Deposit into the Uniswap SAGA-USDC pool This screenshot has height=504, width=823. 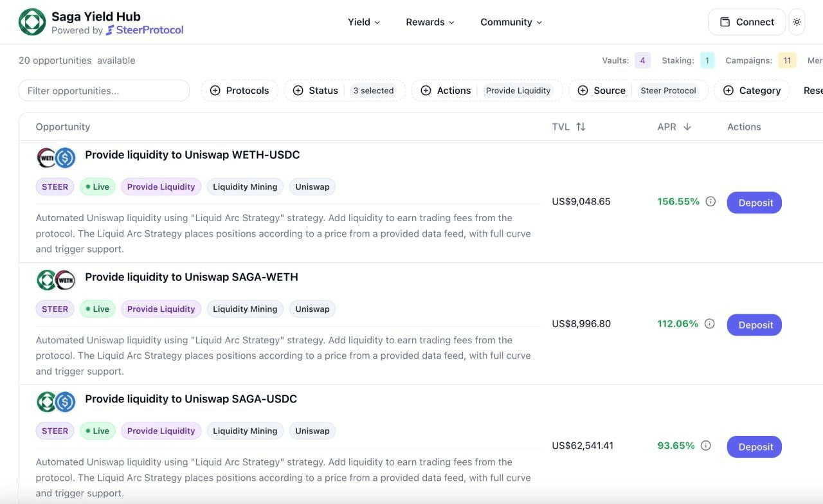click(754, 447)
